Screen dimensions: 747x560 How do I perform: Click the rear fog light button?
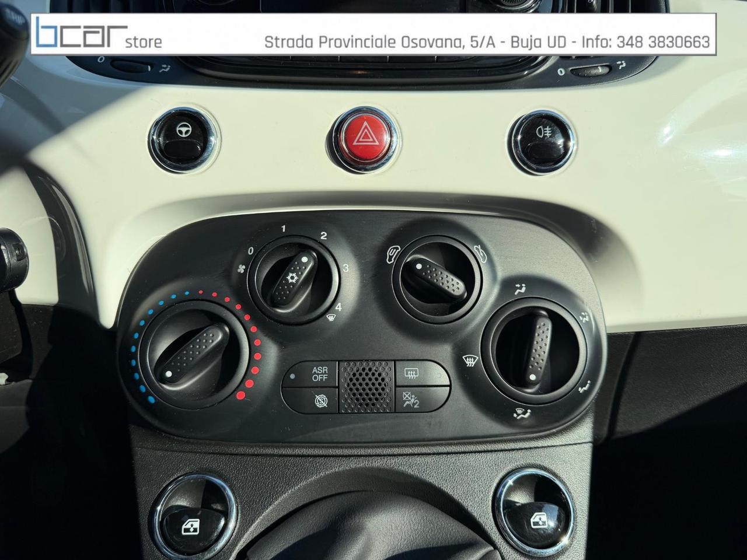(x=542, y=141)
